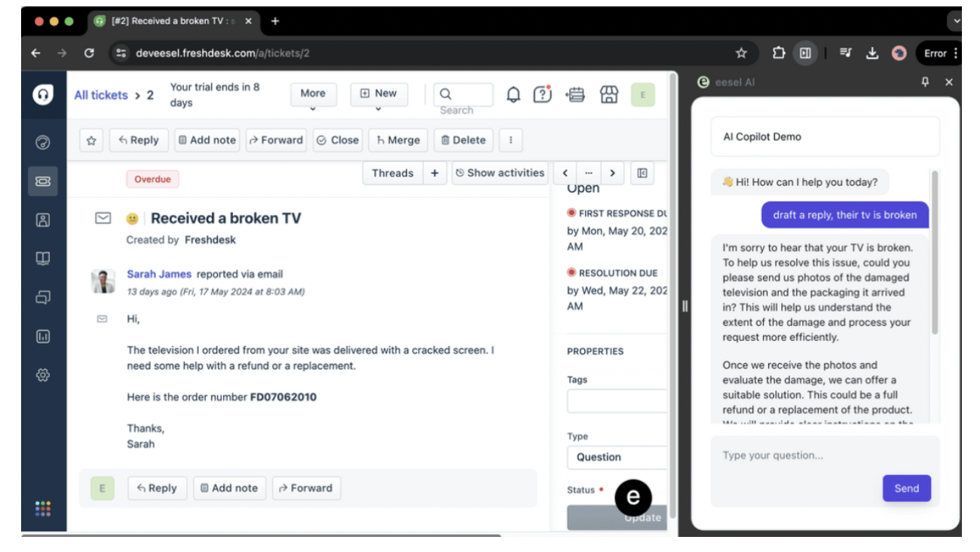Open the ellipsis between ticket arrows

tap(589, 173)
